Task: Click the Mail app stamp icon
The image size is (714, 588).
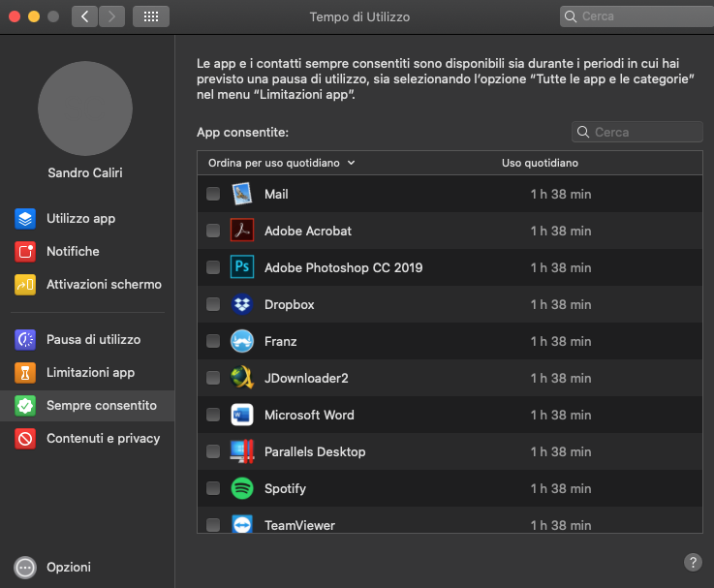Action: coord(242,194)
